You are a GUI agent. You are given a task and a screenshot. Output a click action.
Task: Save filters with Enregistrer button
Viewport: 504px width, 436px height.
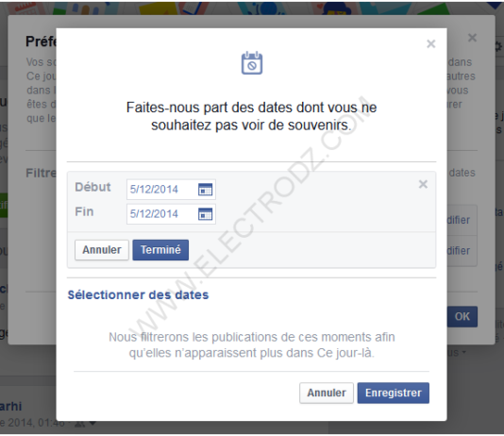point(394,393)
